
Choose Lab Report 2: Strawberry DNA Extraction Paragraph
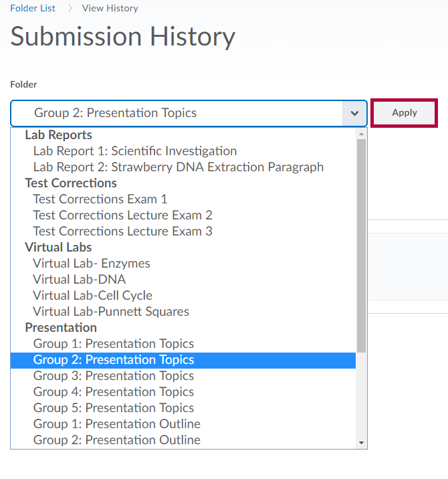coord(179,167)
